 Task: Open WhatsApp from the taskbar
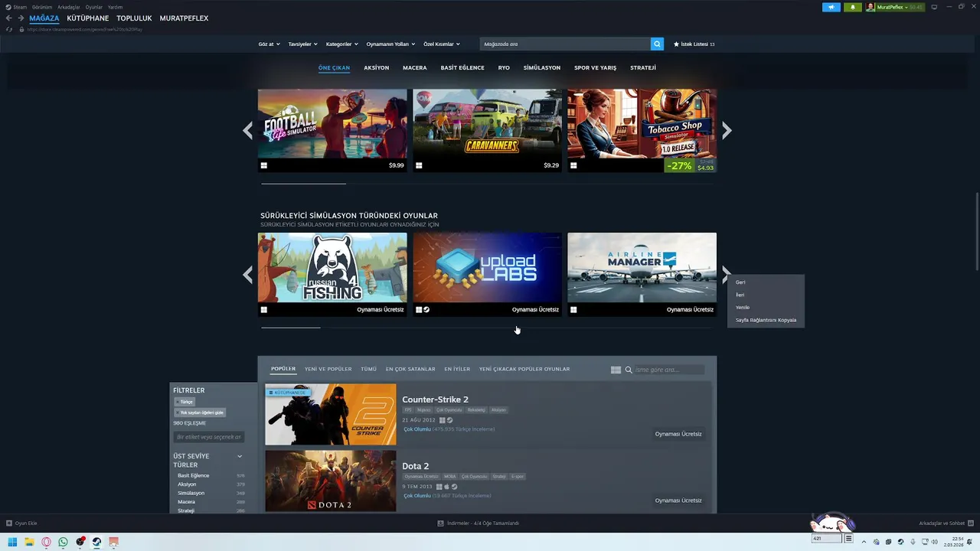(x=63, y=542)
